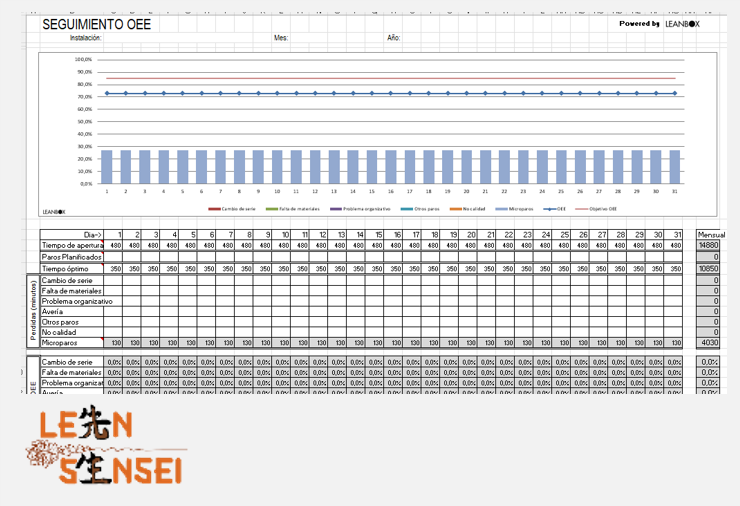Viewport: 740px width, 506px height.
Task: Click the Lean Sensei logo
Action: 107,447
